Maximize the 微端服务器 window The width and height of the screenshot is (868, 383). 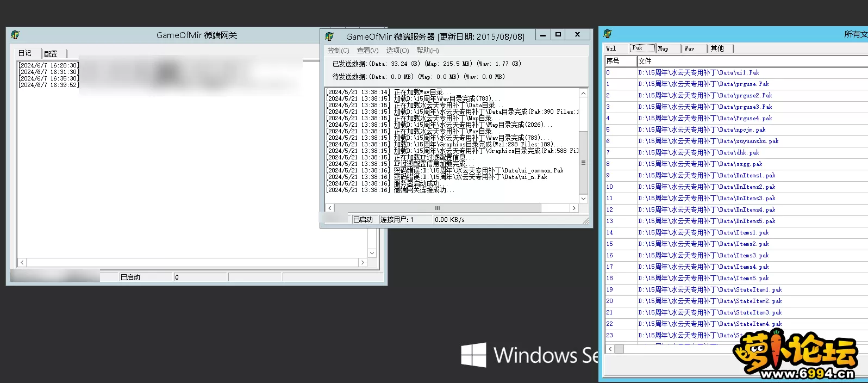pos(558,34)
